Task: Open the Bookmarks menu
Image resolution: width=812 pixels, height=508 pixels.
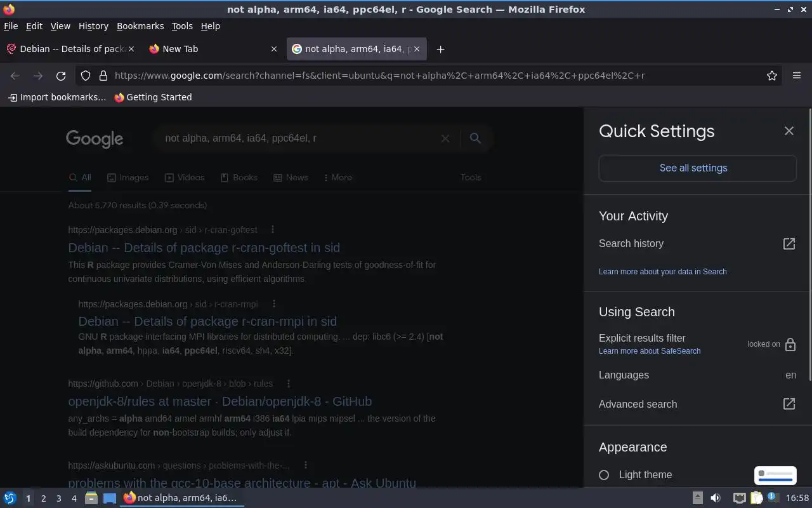Action: coord(140,26)
